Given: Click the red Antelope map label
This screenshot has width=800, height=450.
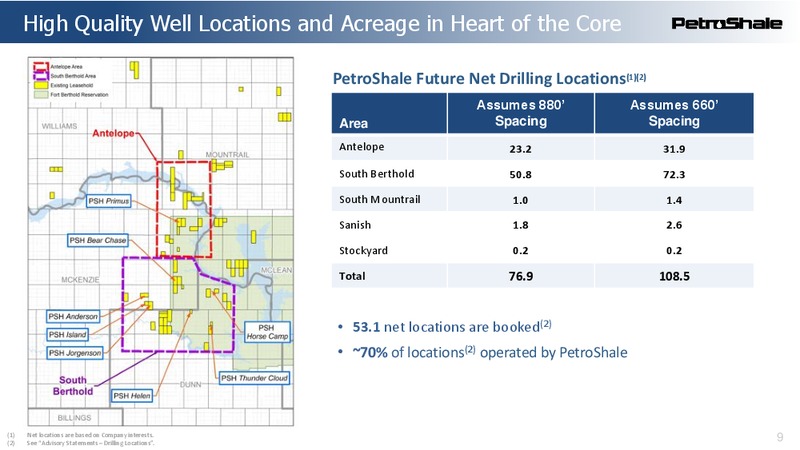Looking at the screenshot, I should (x=113, y=133).
